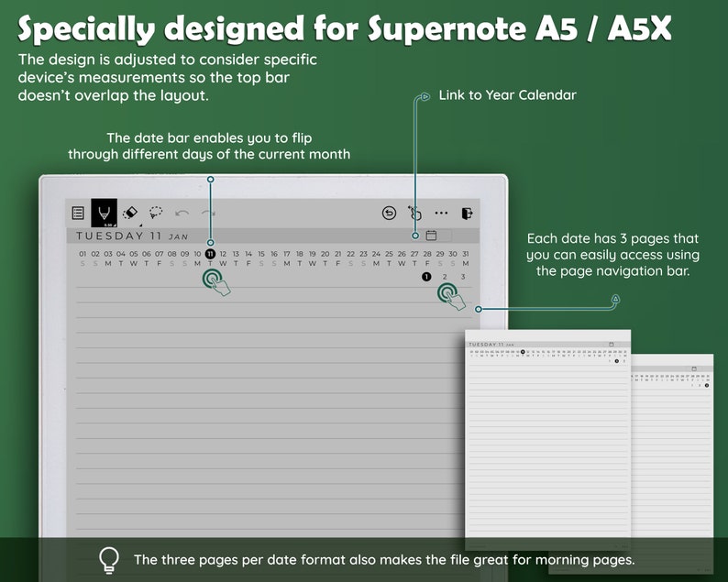Switch to page 3 in the page navigation
Image resolution: width=728 pixels, height=582 pixels.
[x=463, y=277]
